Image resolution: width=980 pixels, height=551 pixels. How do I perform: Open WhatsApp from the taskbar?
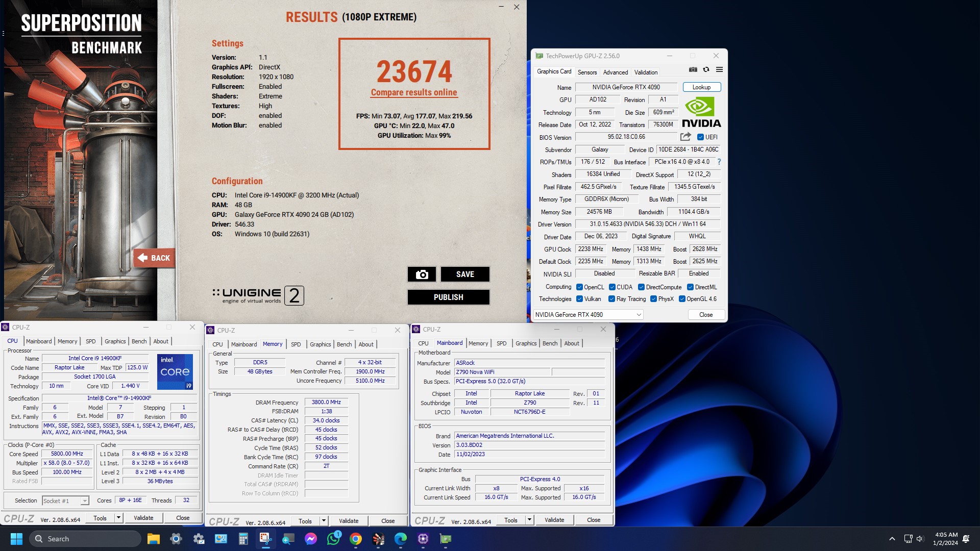tap(333, 539)
